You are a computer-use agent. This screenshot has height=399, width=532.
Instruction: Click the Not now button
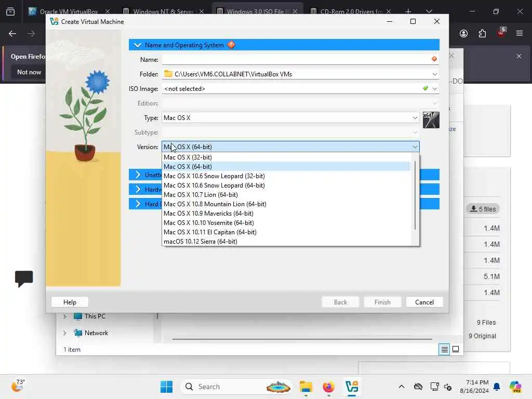(x=29, y=72)
